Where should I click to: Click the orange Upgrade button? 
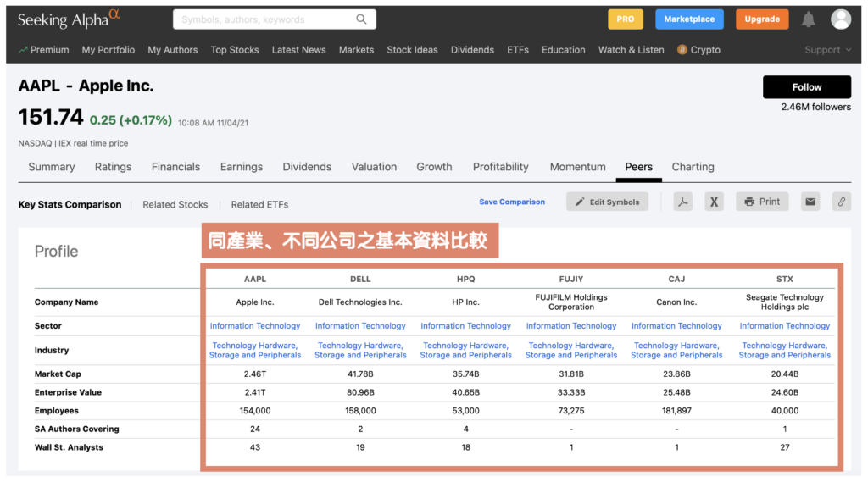coord(762,19)
